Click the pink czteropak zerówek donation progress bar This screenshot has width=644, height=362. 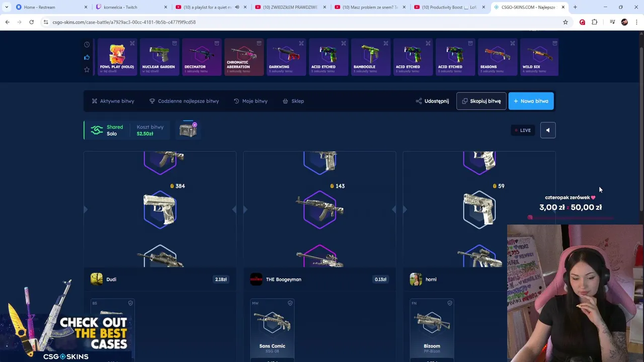point(571,218)
